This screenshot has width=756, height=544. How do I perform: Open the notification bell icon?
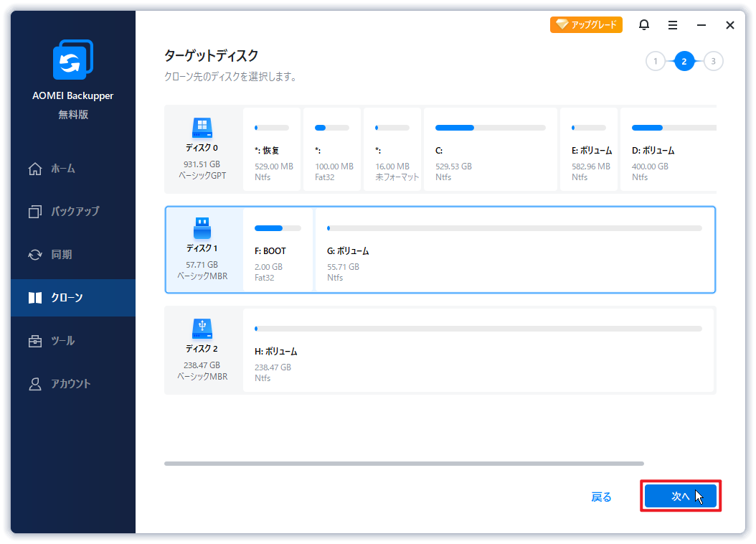pyautogui.click(x=644, y=25)
